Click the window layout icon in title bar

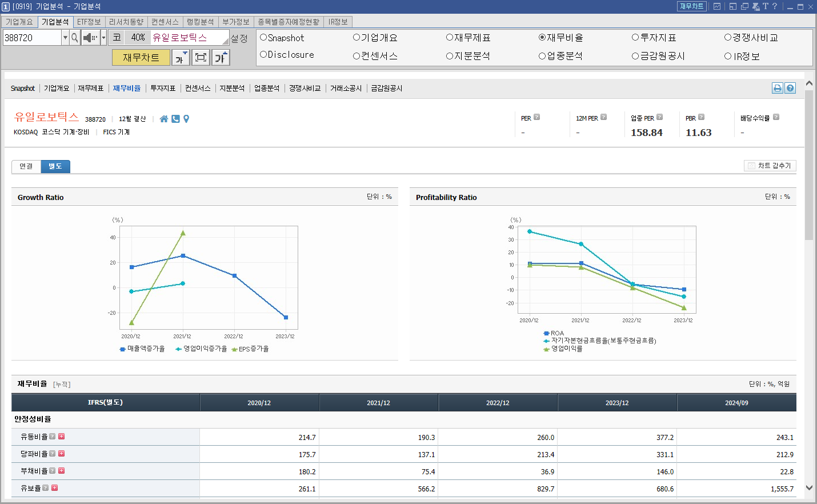(732, 6)
